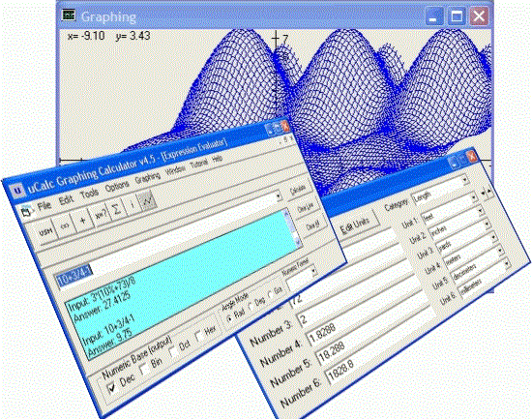532x420 pixels.
Task: Check the Dec numeric base checkbox
Action: [112, 387]
